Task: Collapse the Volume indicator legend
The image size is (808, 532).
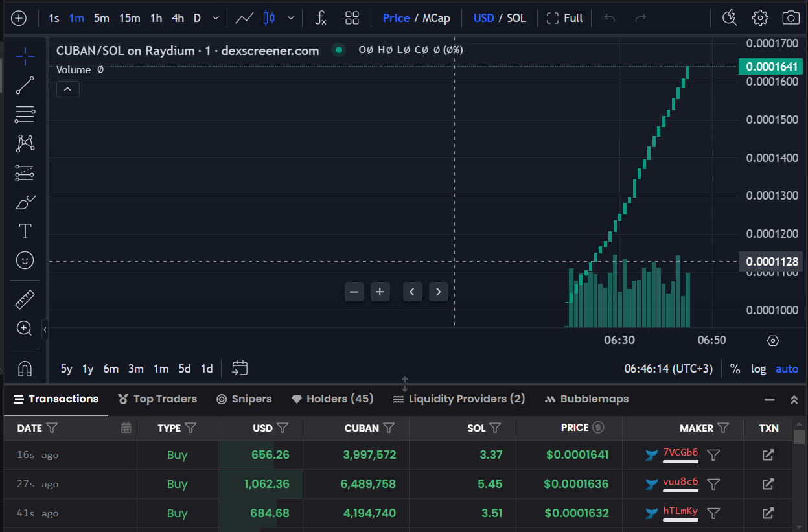Action: coord(68,89)
